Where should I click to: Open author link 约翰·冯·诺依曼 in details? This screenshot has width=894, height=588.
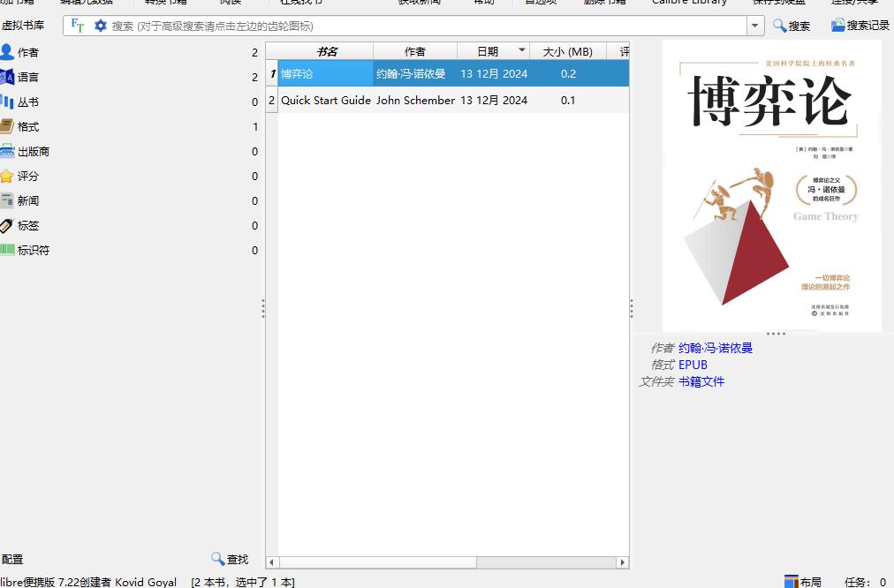click(715, 348)
